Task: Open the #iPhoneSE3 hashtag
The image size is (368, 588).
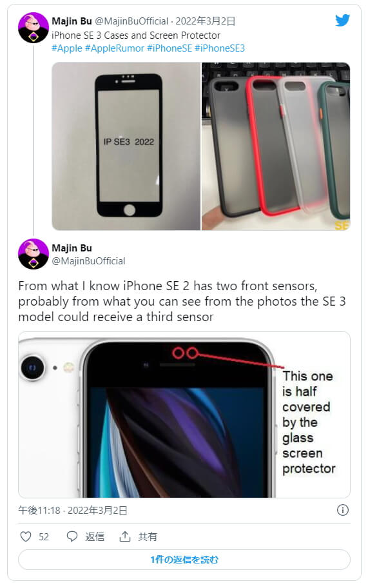Action: (220, 48)
